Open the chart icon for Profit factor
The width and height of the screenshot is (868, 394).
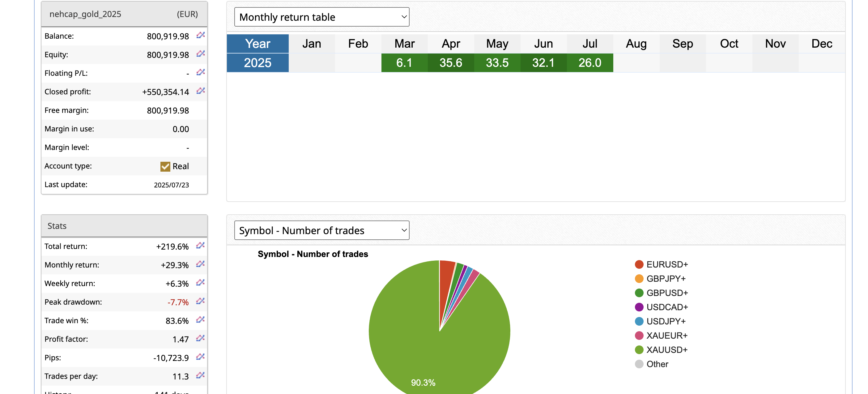[201, 338]
